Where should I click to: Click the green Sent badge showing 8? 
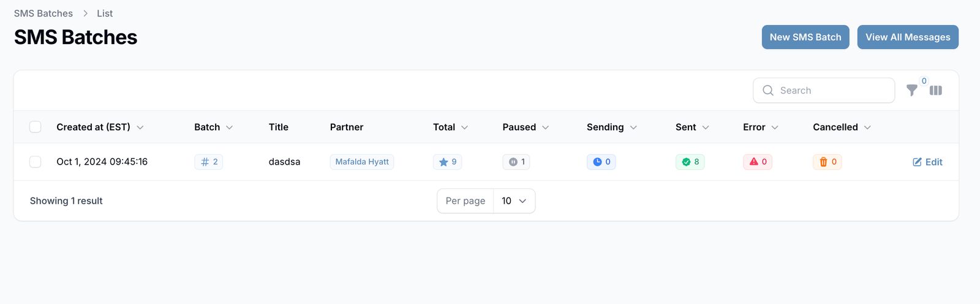coord(690,162)
